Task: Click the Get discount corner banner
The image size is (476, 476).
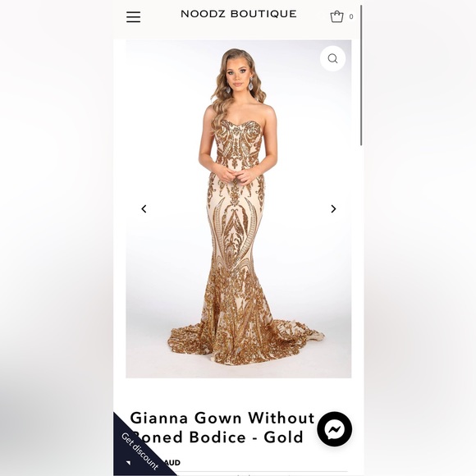Action: (138, 449)
